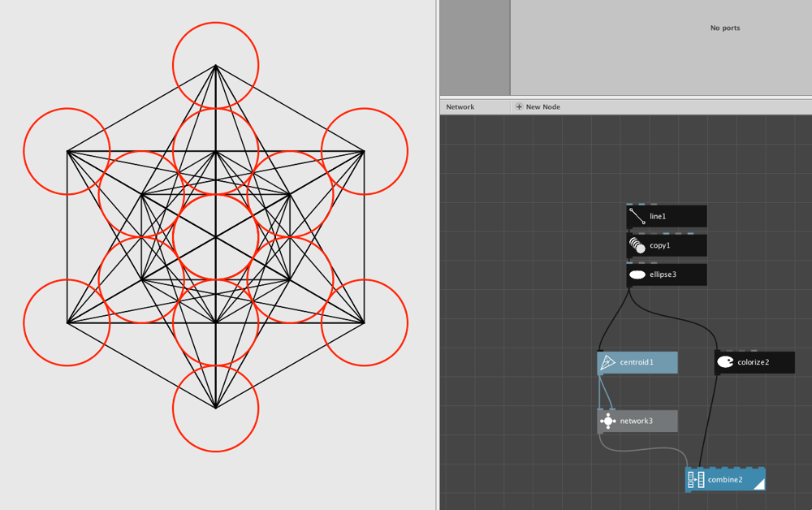Toggle the rendered flag corner on combine2
The height and width of the screenshot is (510, 812).
pyautogui.click(x=759, y=484)
